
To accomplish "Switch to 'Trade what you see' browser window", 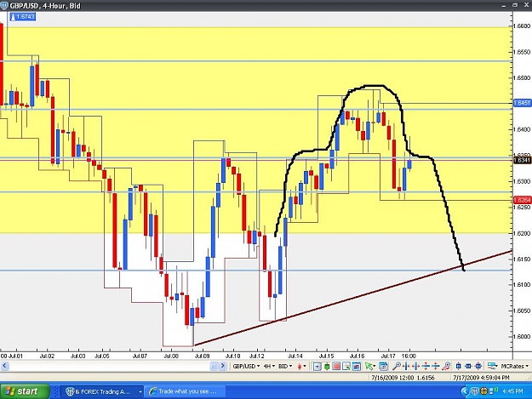I will [185, 391].
